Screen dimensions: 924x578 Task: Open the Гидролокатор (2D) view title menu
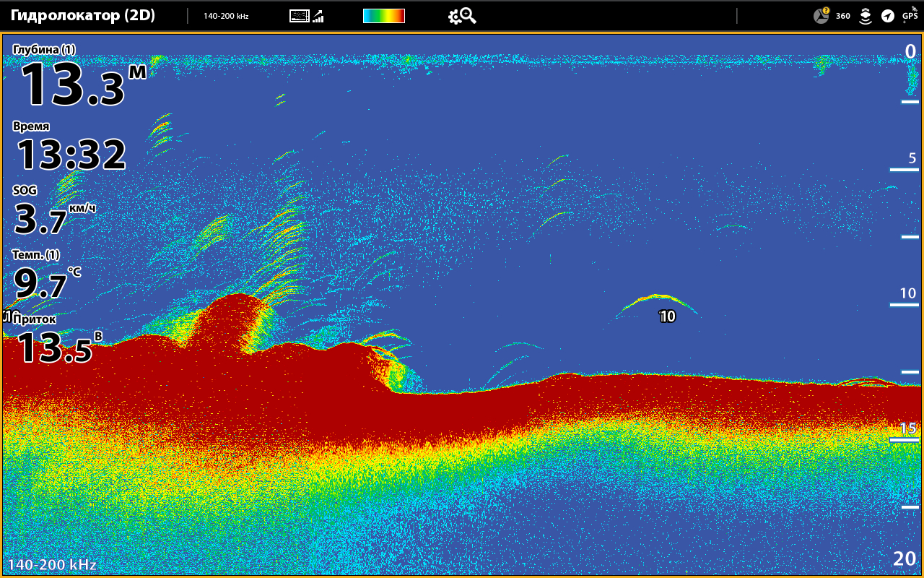point(83,15)
